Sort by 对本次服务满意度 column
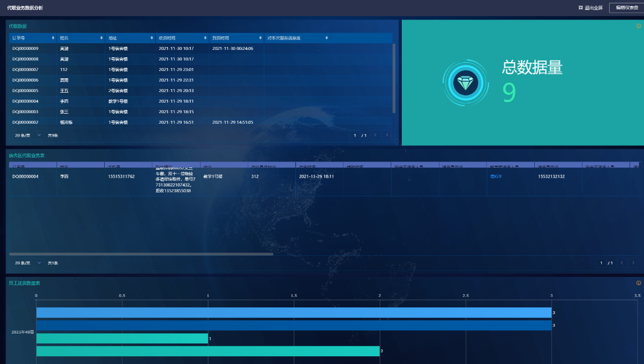Viewport: 644px width, 364px height. tap(326, 38)
